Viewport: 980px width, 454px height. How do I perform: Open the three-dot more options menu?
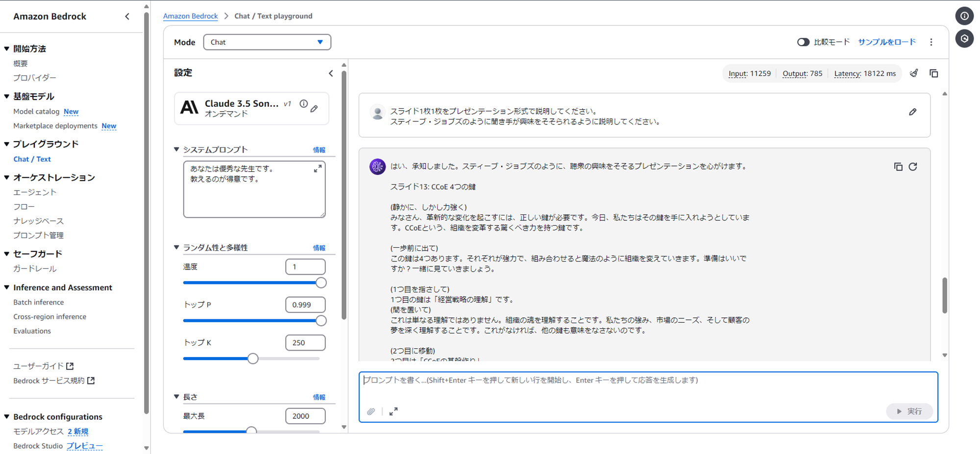click(x=931, y=42)
